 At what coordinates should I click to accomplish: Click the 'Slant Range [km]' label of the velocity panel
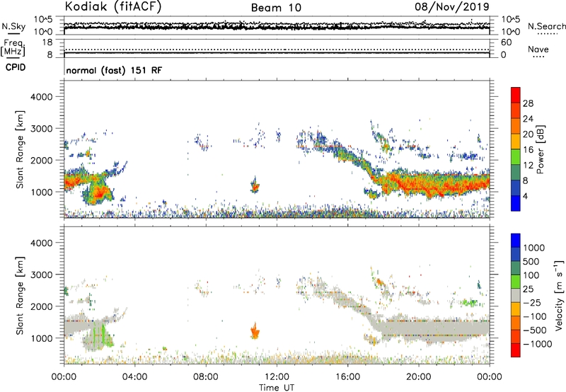20,296
